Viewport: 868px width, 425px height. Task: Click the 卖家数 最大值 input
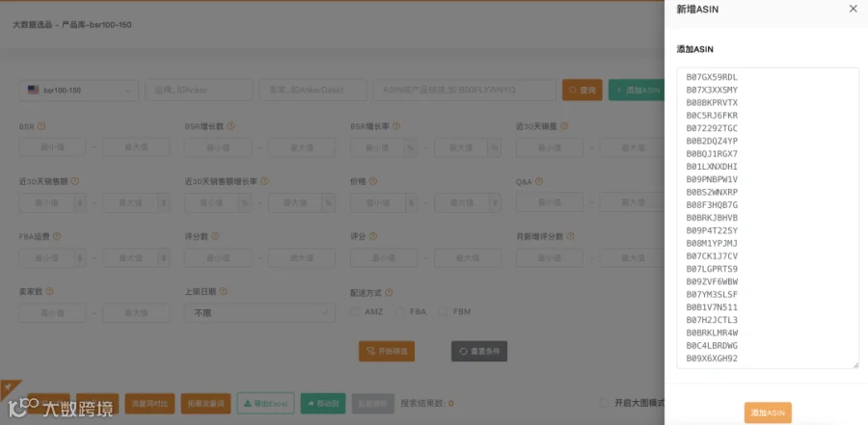136,312
